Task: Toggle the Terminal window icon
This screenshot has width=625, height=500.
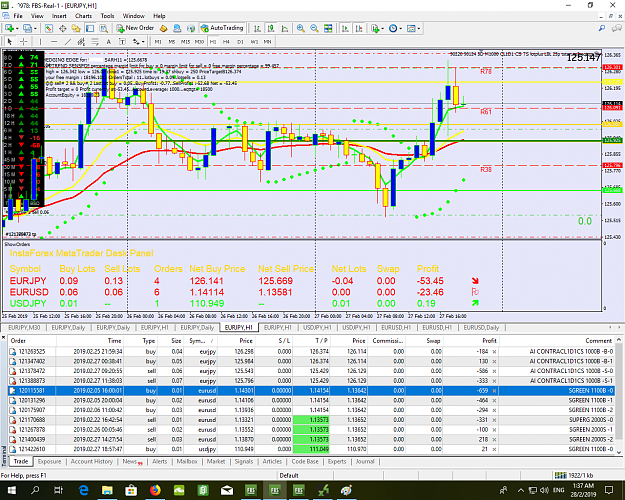Action: 90,28
